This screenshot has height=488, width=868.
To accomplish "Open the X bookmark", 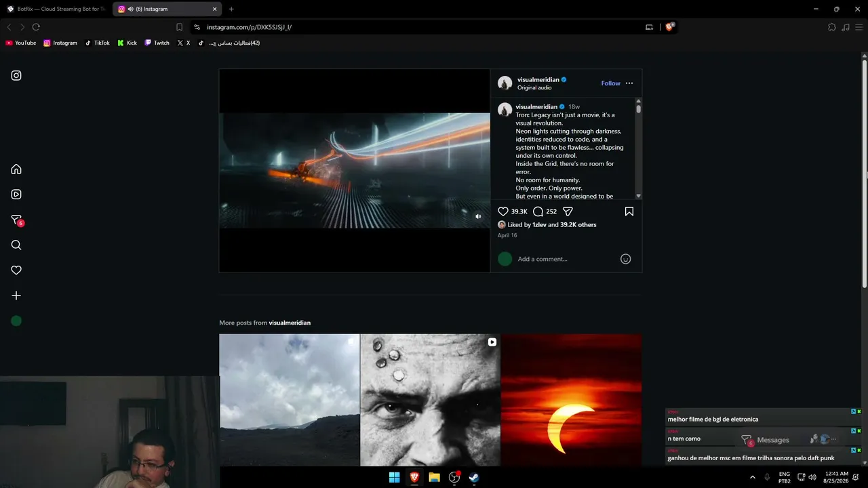I will point(184,43).
